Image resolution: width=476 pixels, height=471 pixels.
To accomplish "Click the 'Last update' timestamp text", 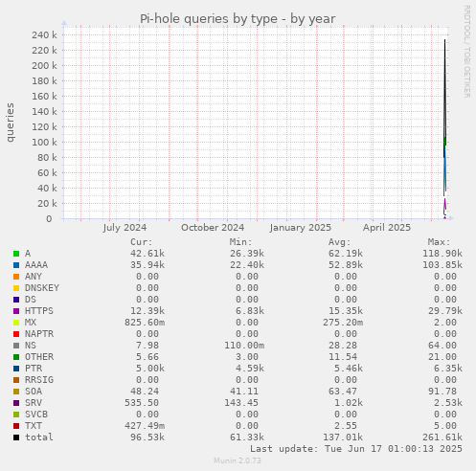I will click(356, 449).
